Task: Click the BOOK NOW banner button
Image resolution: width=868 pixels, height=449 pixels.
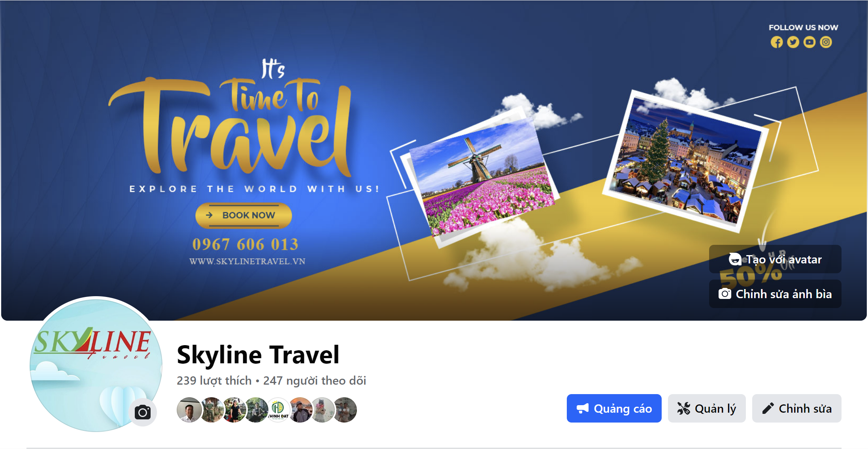Action: click(243, 215)
